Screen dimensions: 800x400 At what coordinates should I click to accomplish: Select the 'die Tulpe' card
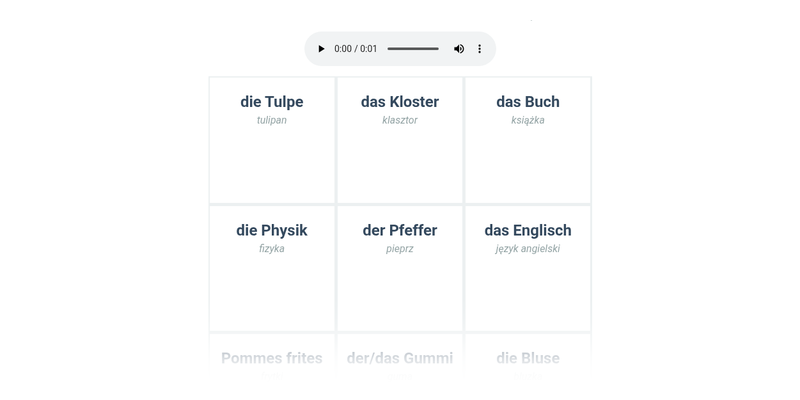coord(272,140)
